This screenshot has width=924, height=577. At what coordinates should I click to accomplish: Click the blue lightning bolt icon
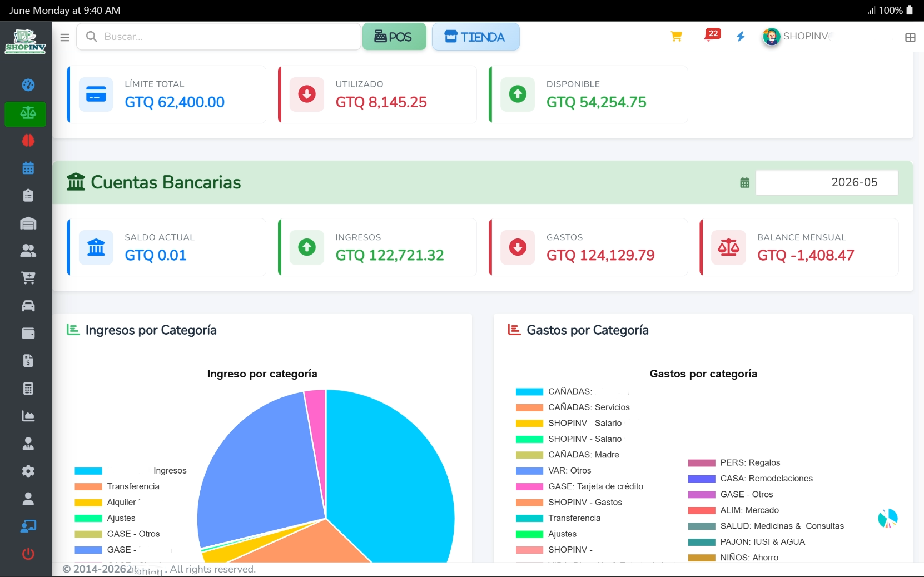[x=741, y=37]
